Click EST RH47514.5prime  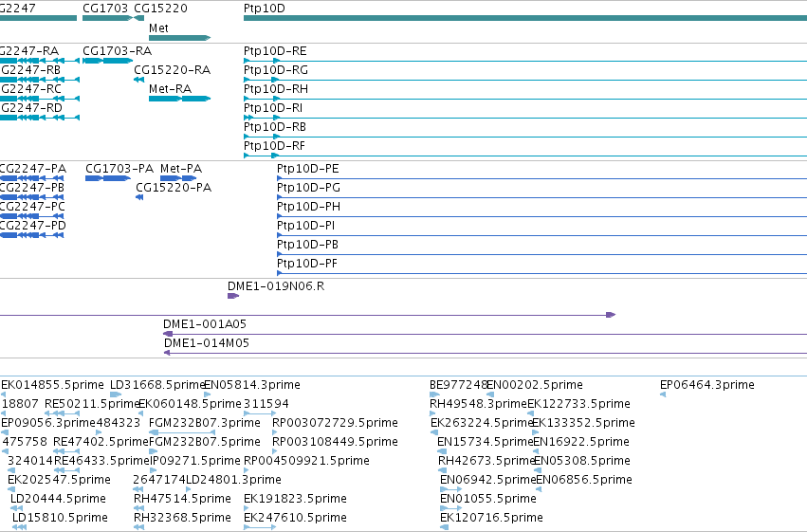pyautogui.click(x=182, y=499)
